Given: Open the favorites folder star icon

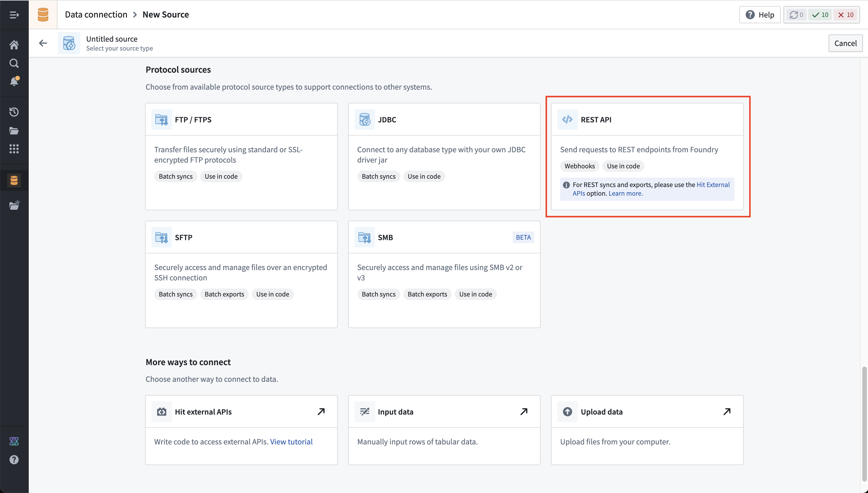Looking at the screenshot, I should [x=14, y=205].
